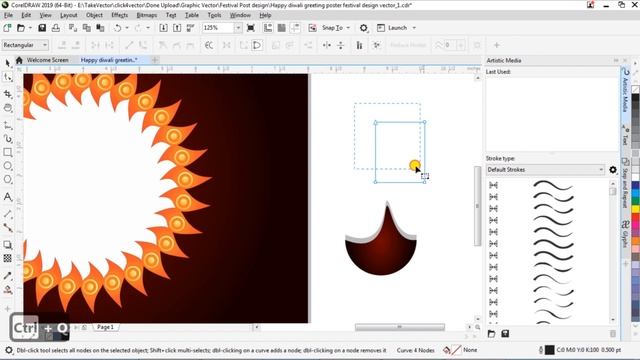This screenshot has width=640, height=360.
Task: Toggle the Show grid button
Action: click(281, 28)
